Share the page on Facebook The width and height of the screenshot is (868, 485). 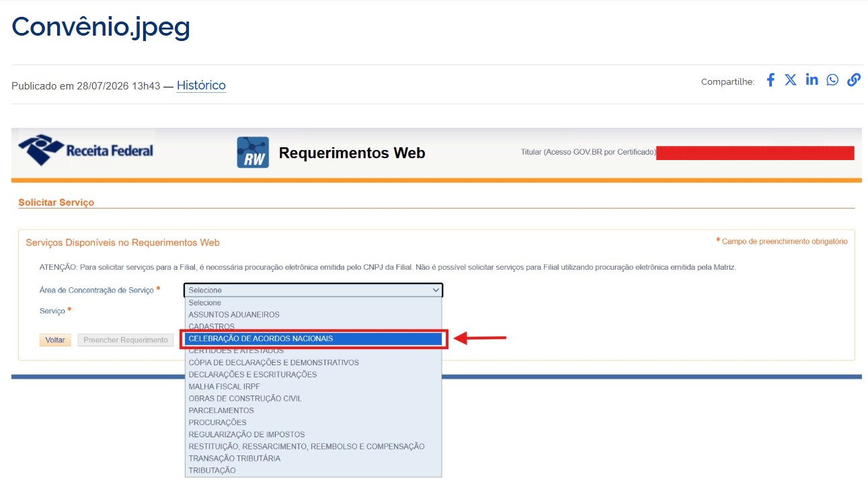click(x=771, y=80)
